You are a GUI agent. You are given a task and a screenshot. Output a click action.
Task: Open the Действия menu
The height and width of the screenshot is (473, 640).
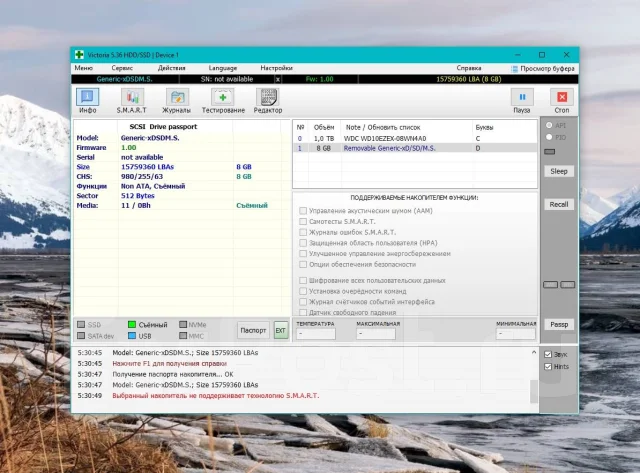point(171,68)
